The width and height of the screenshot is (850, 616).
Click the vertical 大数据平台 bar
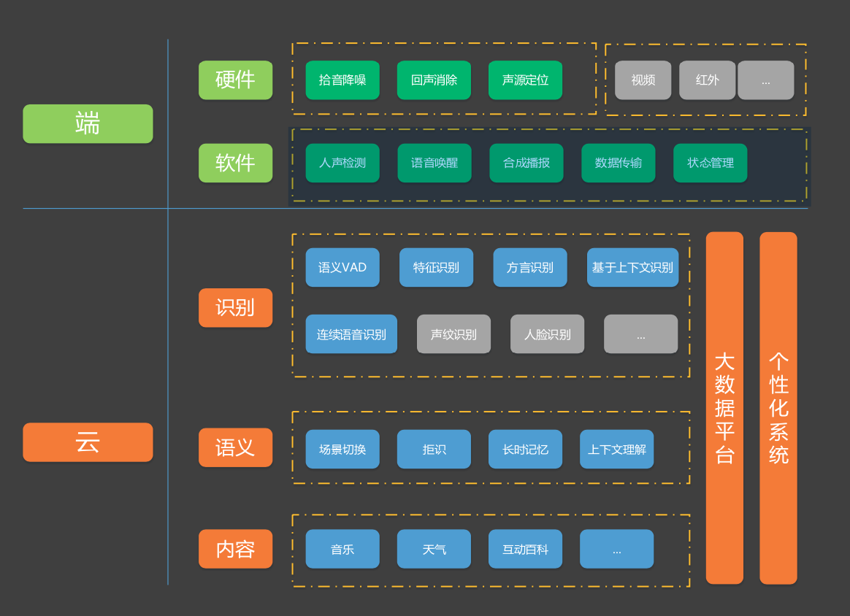(724, 407)
